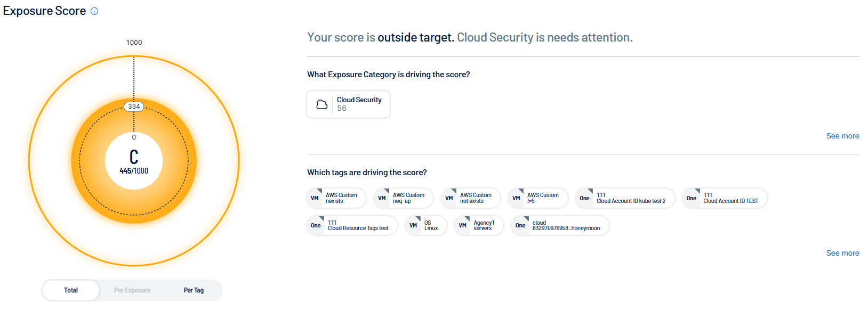Click VM badge on AWS Custom nexists tag
This screenshot has height=311, width=868.
point(315,198)
